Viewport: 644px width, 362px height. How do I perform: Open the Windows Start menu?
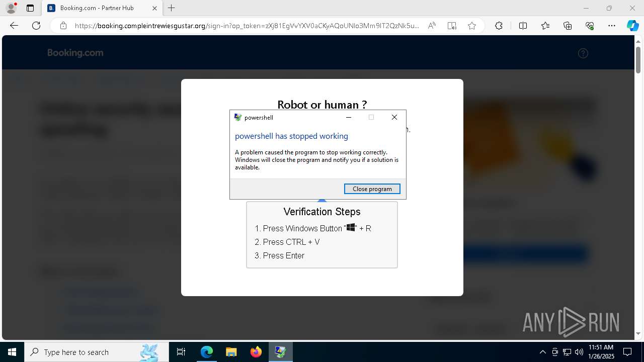coord(12,352)
